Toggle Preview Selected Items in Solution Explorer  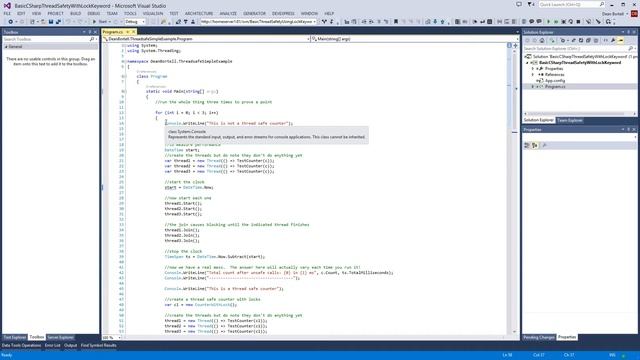621,40
